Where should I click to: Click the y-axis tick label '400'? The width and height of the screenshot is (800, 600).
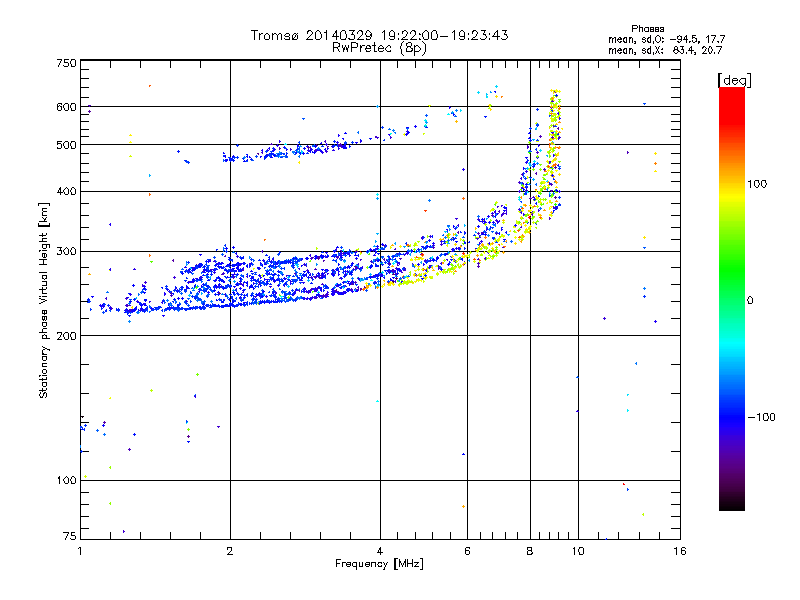tap(66, 191)
